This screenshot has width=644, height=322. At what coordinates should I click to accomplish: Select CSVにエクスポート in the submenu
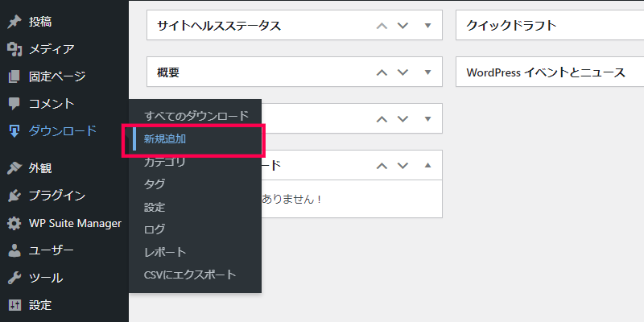tap(190, 275)
